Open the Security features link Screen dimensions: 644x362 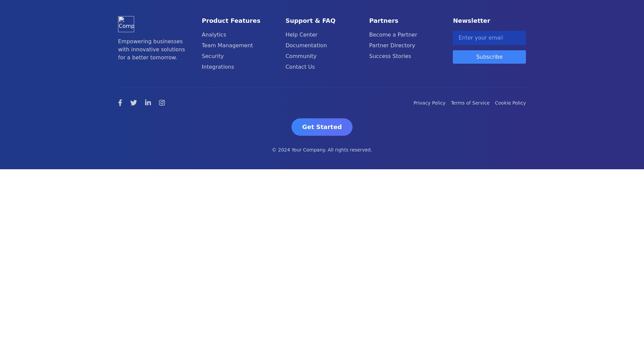click(x=212, y=56)
